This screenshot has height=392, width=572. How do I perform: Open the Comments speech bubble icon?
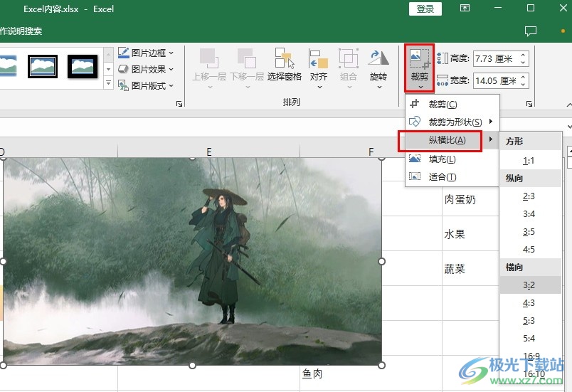pos(531,31)
